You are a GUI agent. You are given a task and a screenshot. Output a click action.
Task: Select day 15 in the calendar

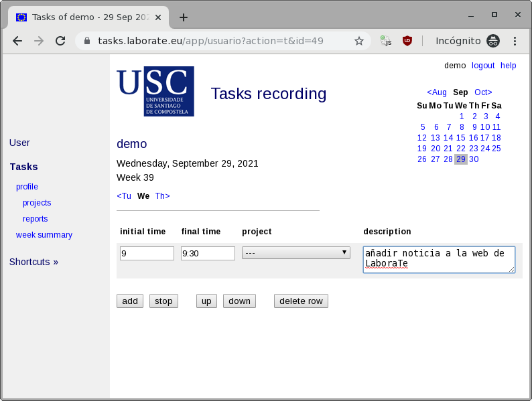(461, 138)
